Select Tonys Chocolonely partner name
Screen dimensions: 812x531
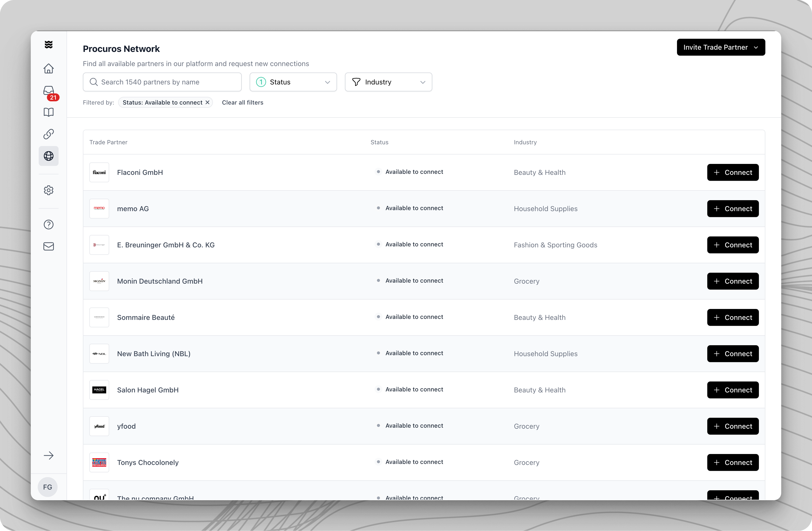[148, 462]
